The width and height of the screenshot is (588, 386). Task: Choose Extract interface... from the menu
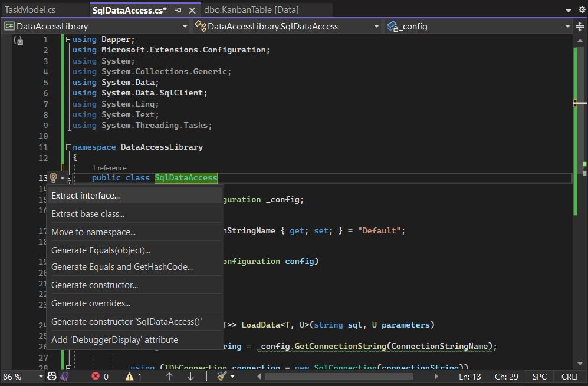coord(136,196)
